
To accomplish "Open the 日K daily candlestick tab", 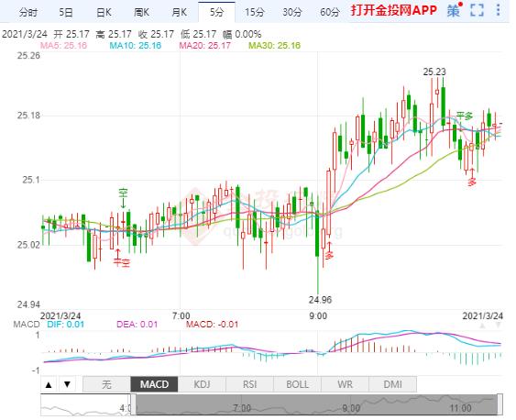I will (x=104, y=12).
